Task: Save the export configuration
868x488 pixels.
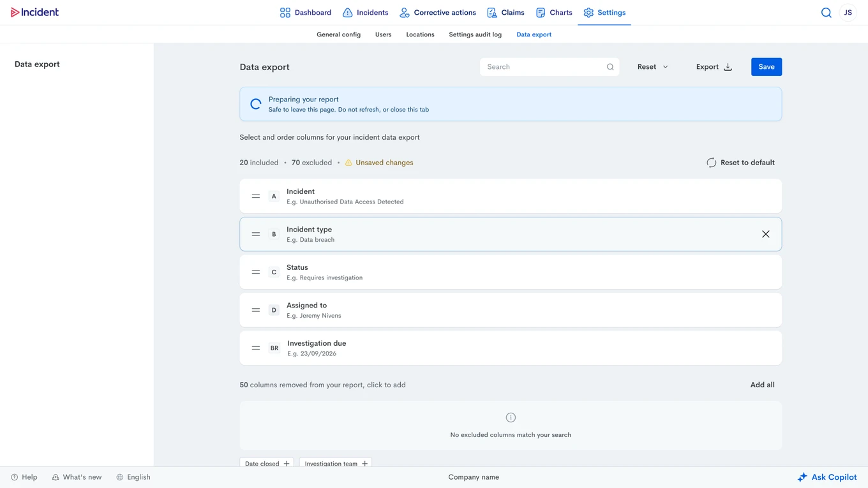Action: (767, 67)
